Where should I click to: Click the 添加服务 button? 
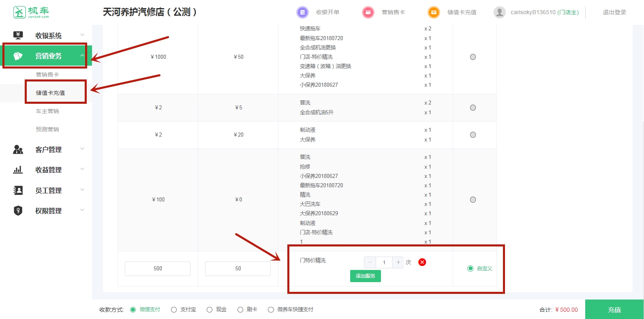[x=365, y=276]
